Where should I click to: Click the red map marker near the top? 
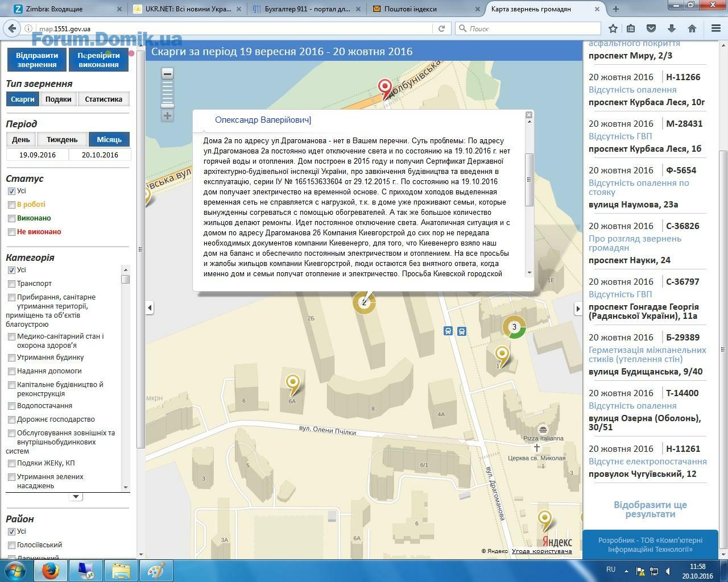click(x=385, y=88)
